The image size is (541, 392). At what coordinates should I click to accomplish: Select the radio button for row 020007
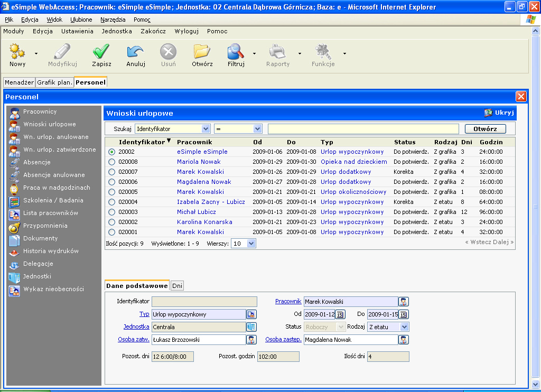[111, 172]
